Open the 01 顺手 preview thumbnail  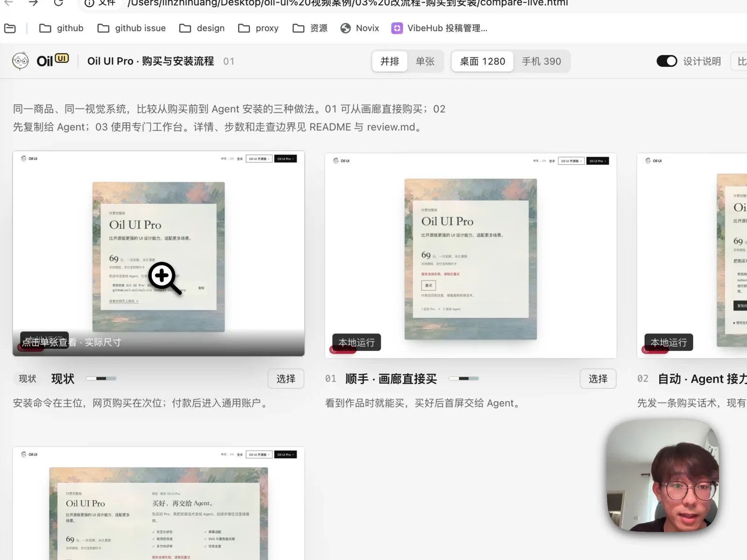point(471,256)
